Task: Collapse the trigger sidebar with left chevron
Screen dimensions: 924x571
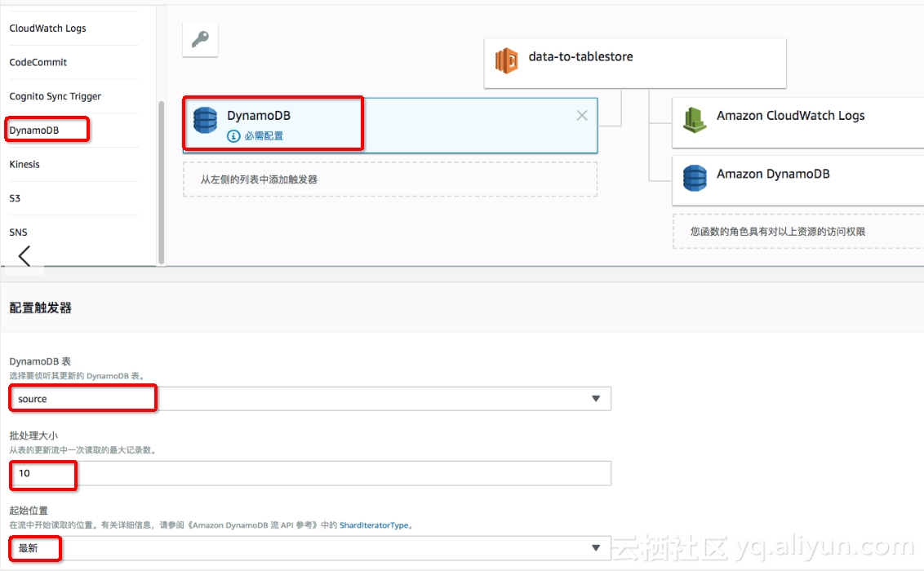Action: coord(24,257)
